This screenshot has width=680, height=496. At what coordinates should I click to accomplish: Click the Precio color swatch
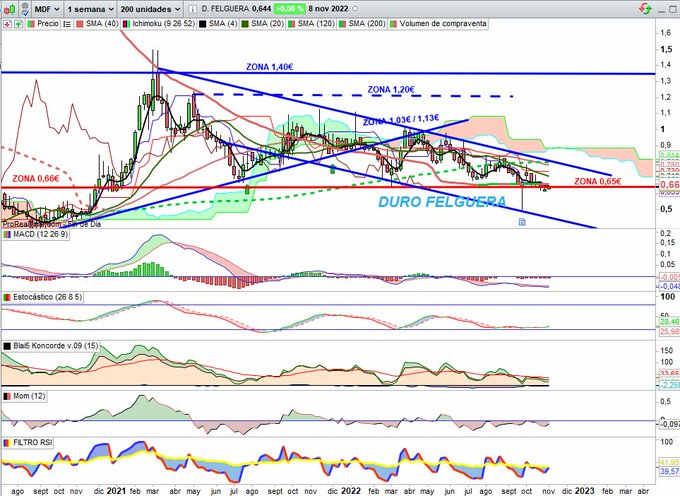pos(31,24)
